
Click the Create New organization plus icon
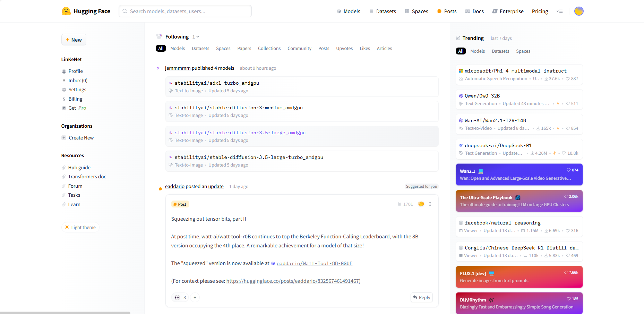(x=64, y=138)
